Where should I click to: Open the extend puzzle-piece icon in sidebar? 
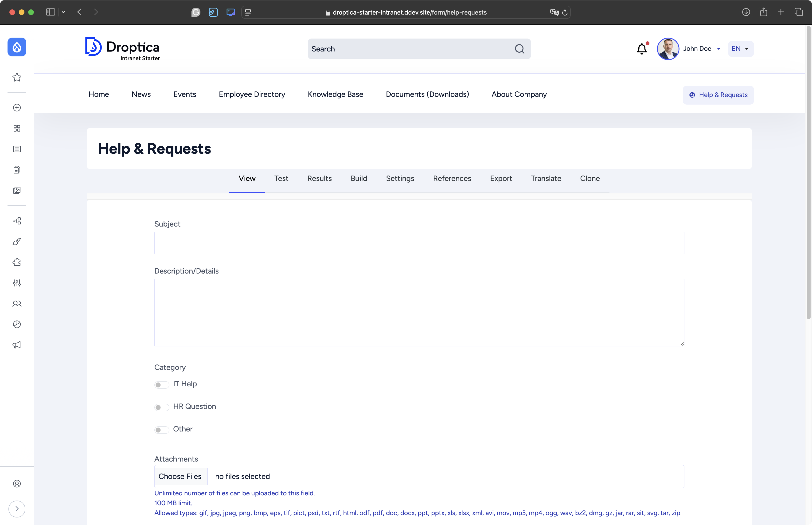coord(17,262)
